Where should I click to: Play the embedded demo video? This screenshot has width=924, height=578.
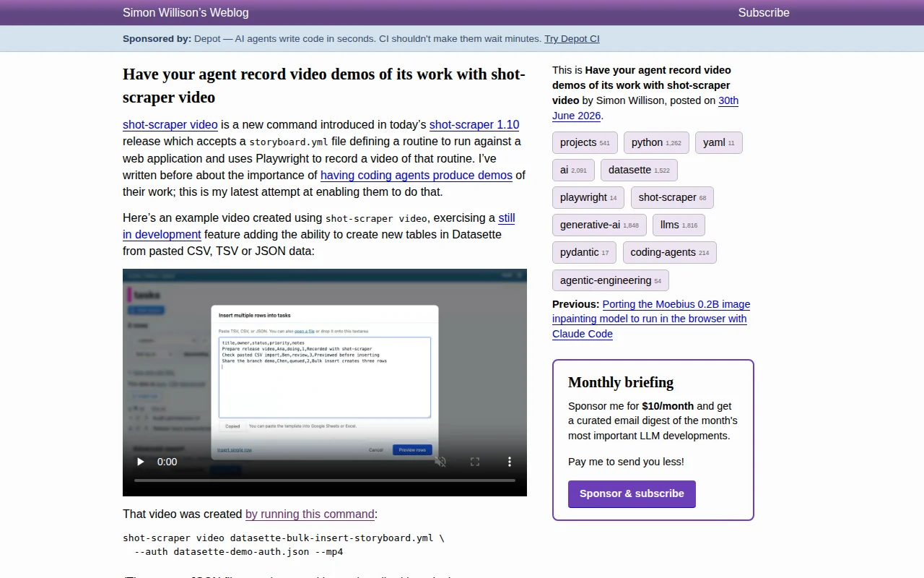141,462
